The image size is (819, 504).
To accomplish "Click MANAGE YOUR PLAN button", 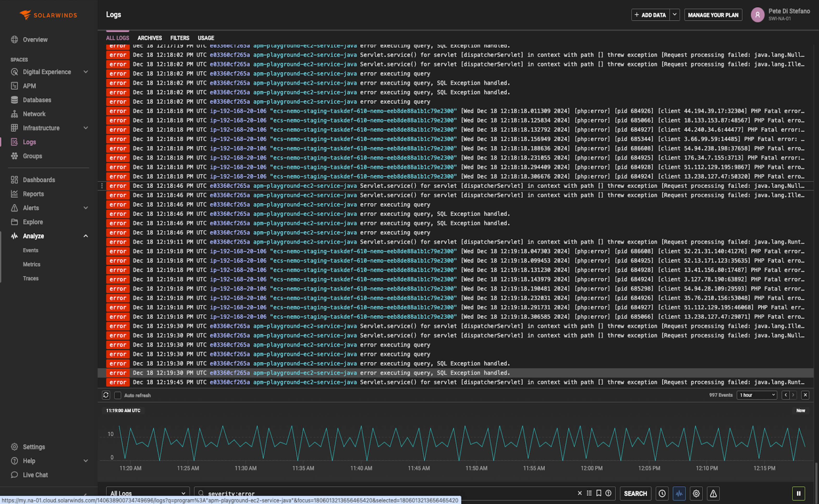I will click(x=713, y=15).
